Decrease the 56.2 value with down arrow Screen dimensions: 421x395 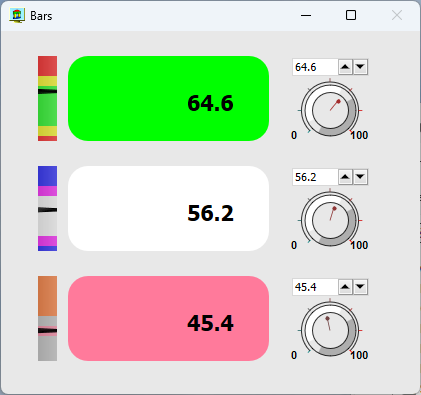click(360, 177)
